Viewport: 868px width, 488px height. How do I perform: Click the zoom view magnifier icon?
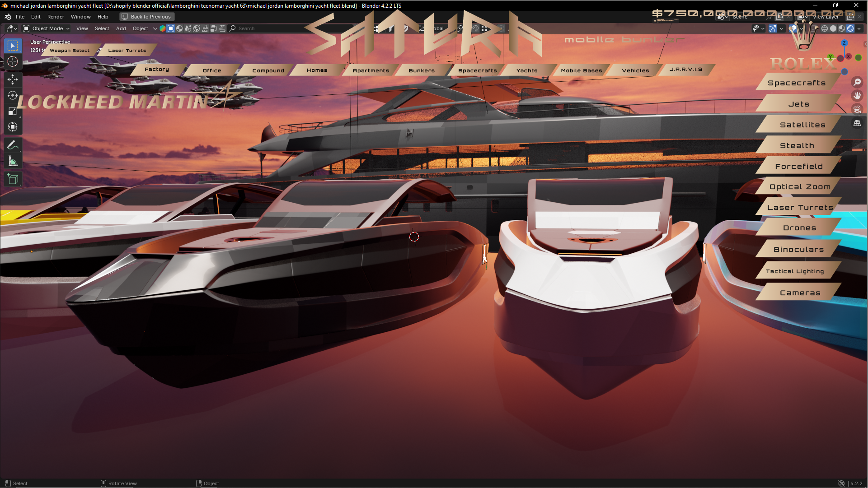tap(857, 82)
